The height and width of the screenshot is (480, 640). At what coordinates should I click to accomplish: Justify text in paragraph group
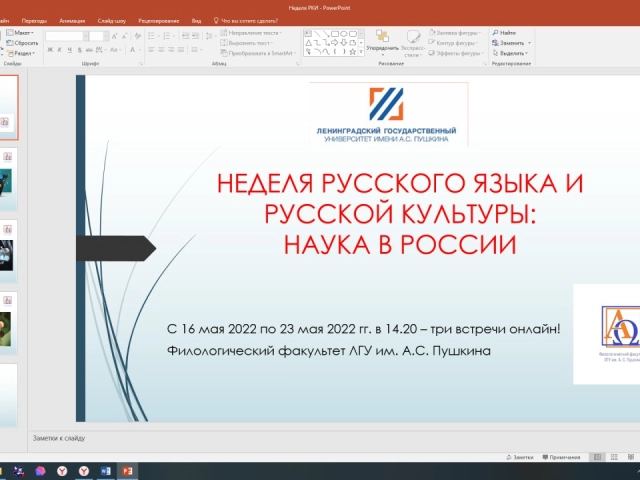pyautogui.click(x=181, y=50)
